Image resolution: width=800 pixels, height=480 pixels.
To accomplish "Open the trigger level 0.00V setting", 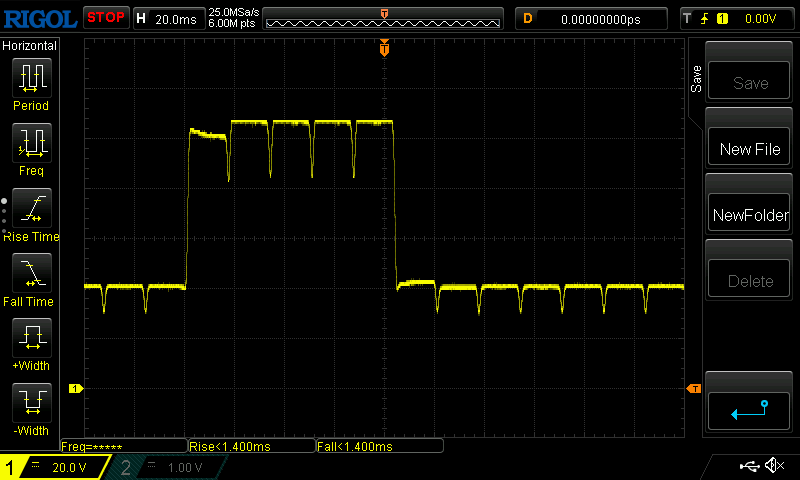I will pyautogui.click(x=737, y=18).
